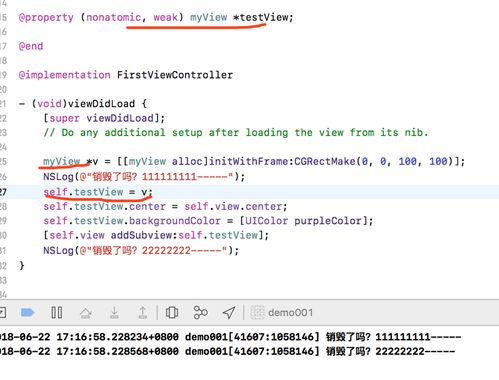499x380 pixels.
Task: Select the demo001 process in debug bar
Action: (x=282, y=313)
